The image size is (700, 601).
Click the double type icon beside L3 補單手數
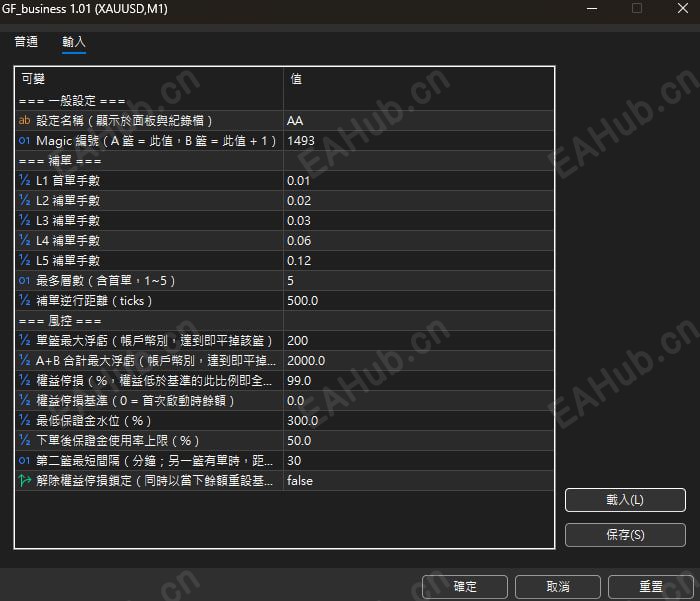(x=25, y=220)
